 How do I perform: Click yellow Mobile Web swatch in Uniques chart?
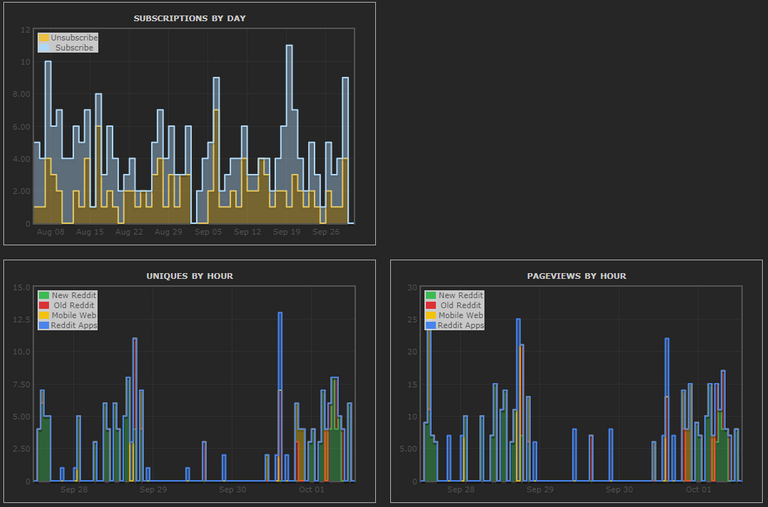point(44,315)
